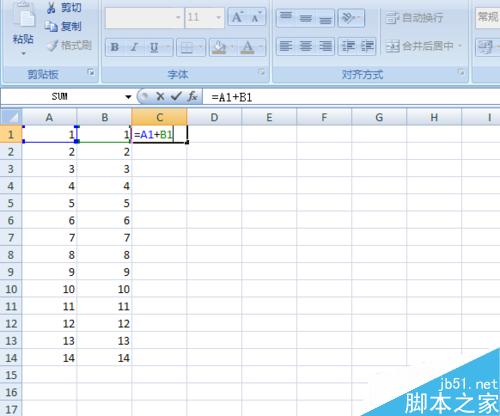500x416 pixels.
Task: Select column G header
Action: click(x=379, y=117)
